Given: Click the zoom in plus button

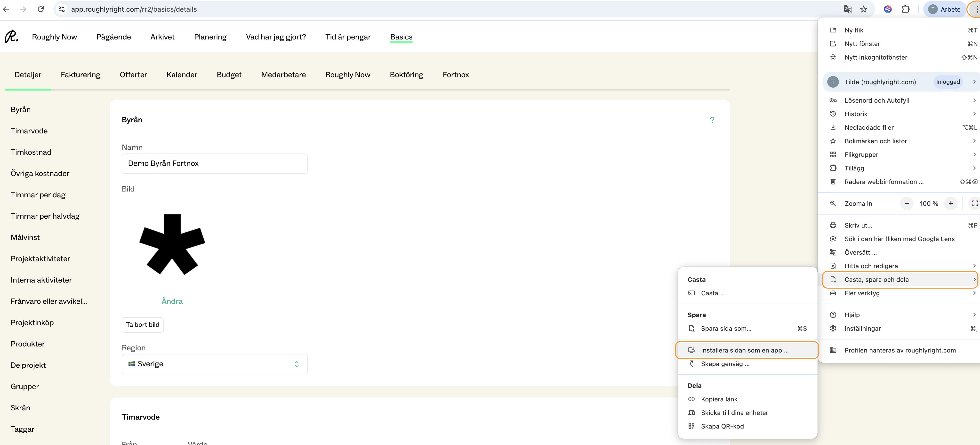Looking at the screenshot, I should pyautogui.click(x=950, y=204).
